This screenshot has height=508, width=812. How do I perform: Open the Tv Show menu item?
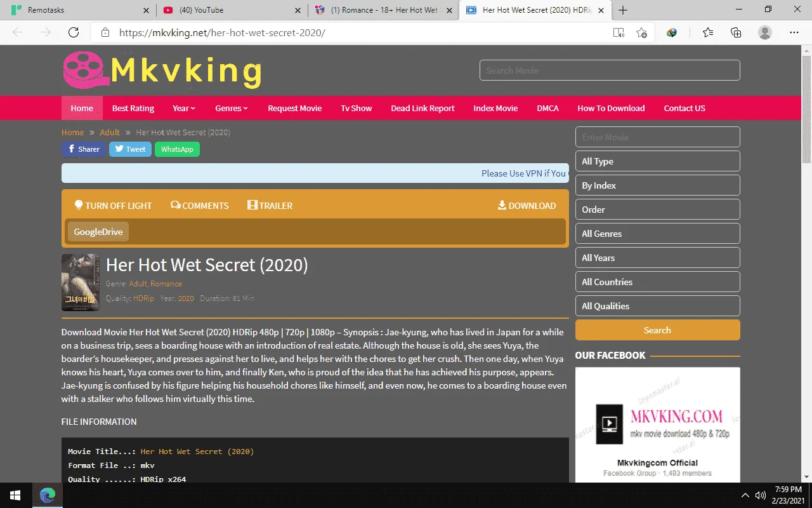(x=356, y=108)
